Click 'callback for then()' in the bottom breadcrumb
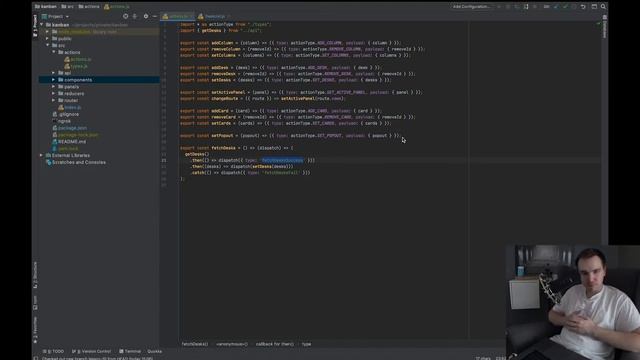 [x=275, y=344]
